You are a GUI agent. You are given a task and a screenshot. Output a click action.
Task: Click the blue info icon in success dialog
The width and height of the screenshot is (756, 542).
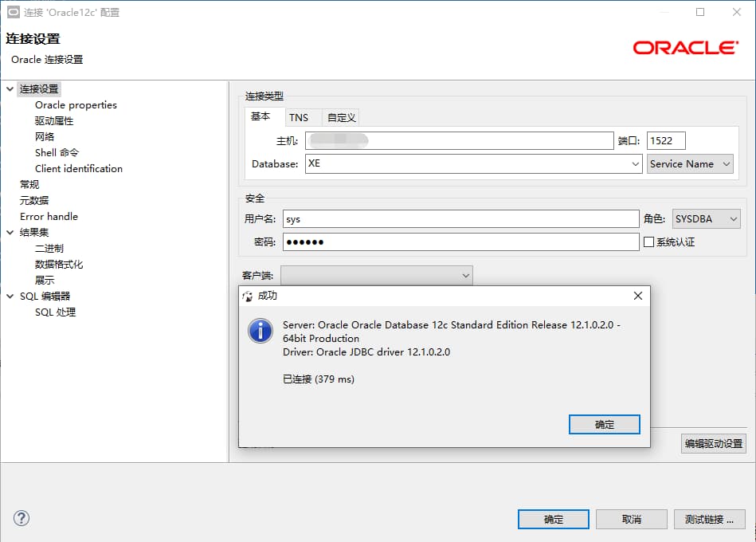(260, 331)
